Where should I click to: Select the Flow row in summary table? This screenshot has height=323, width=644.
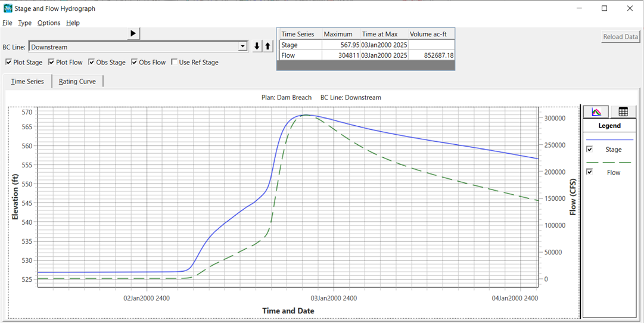[x=366, y=55]
